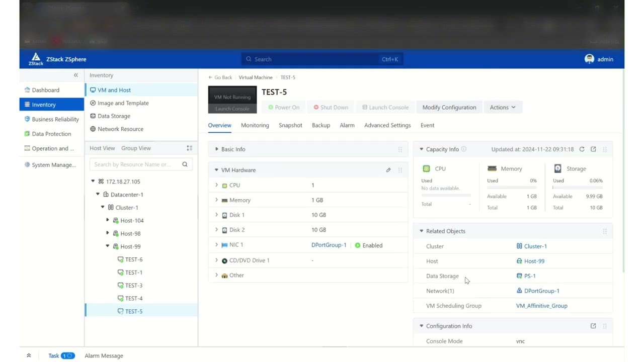Screen dimensions: 644x362
Task: Click Launch Console toolbar button
Action: pos(385,107)
